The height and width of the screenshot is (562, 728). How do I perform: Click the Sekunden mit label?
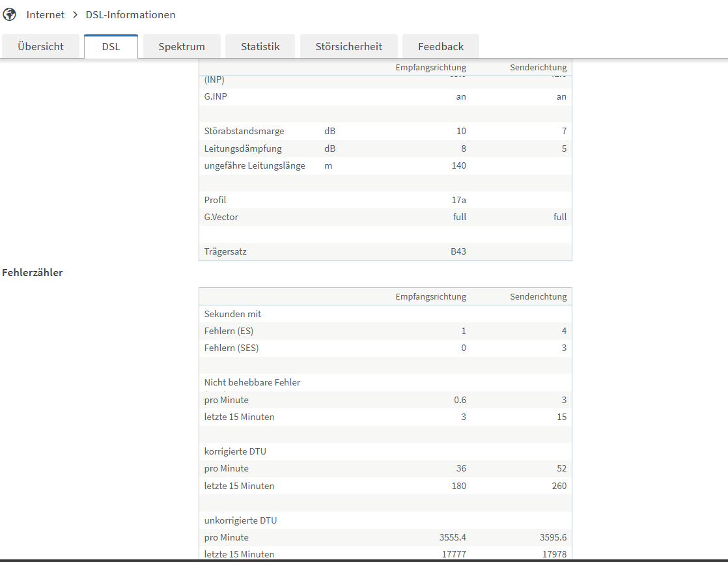pos(232,314)
